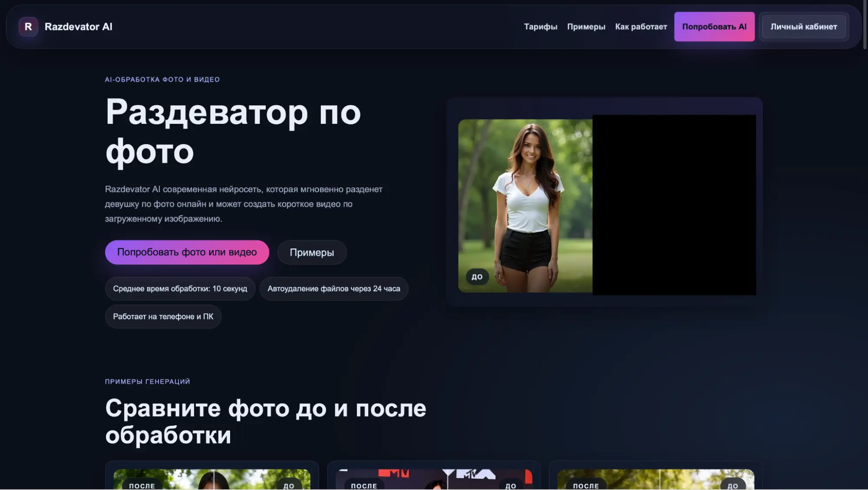Click the chip Работает на телефоне и ПК
Viewport: 868px width, 490px height.
[x=163, y=316]
